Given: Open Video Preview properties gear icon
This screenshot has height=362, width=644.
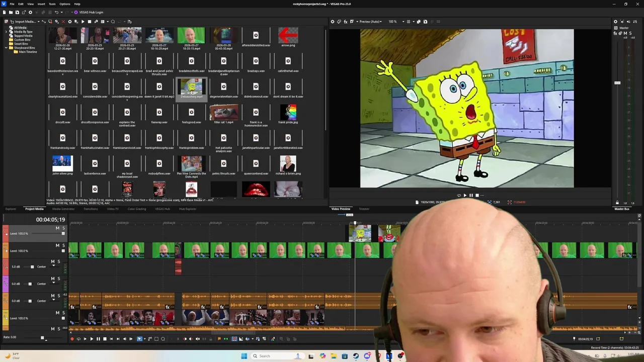Looking at the screenshot, I should pos(333,22).
